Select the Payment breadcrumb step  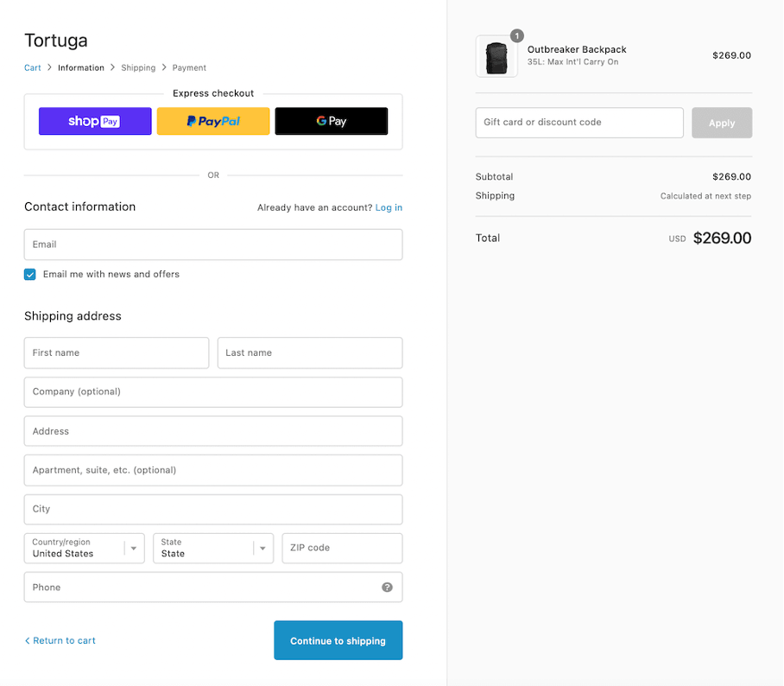[x=189, y=67]
